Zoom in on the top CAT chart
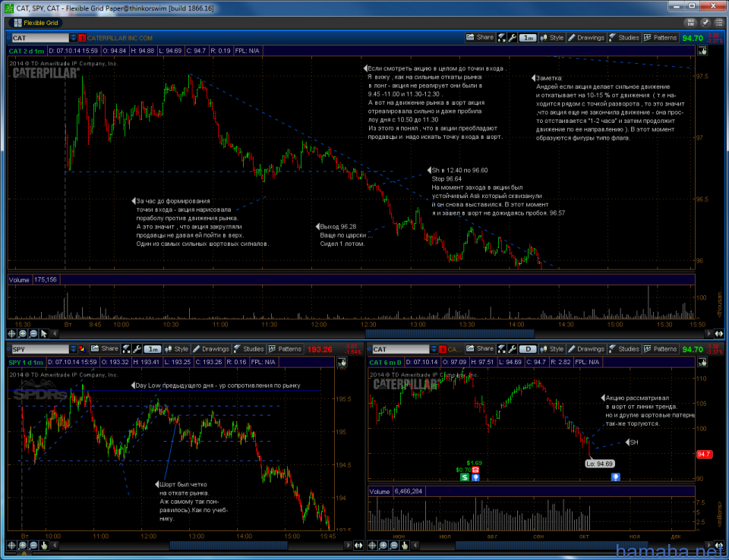 click(x=22, y=334)
